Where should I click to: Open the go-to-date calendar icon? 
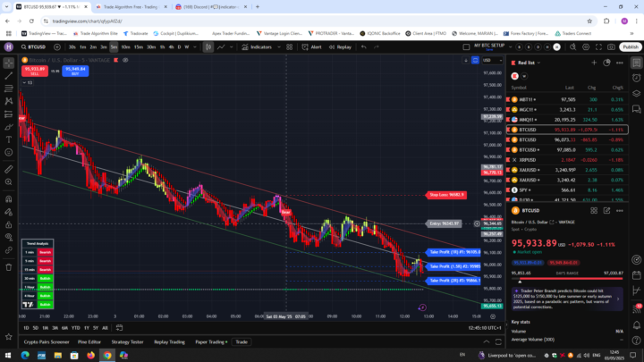(119, 328)
